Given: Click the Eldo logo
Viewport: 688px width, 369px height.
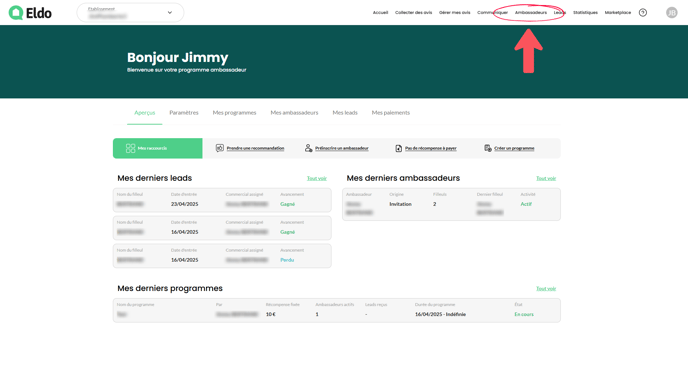Looking at the screenshot, I should click(x=30, y=13).
